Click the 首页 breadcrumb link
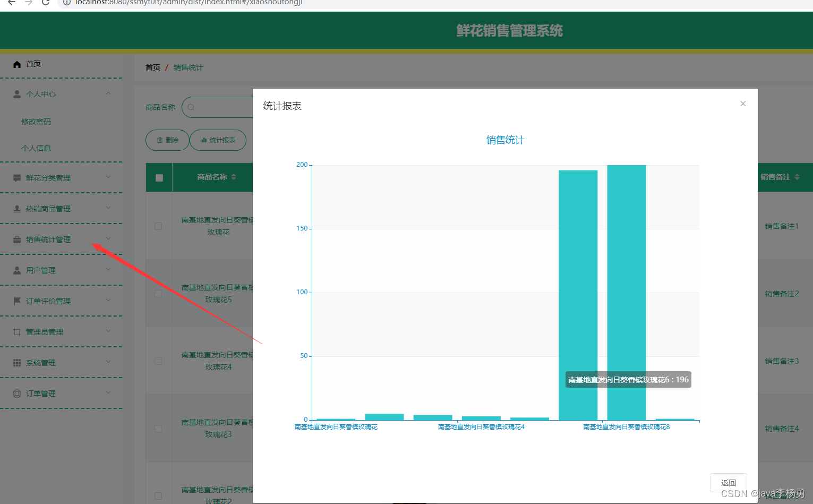 153,67
